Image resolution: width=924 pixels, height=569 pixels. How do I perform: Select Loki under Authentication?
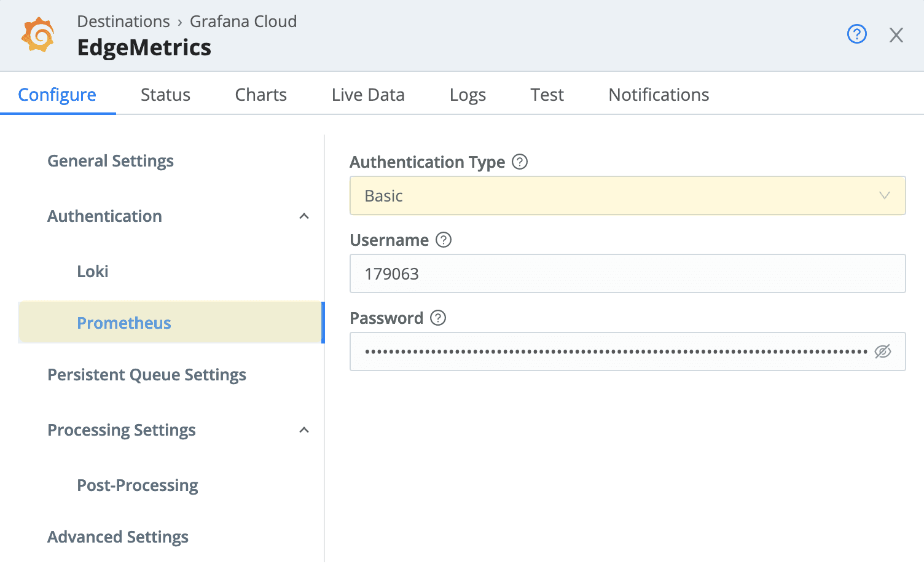point(93,272)
